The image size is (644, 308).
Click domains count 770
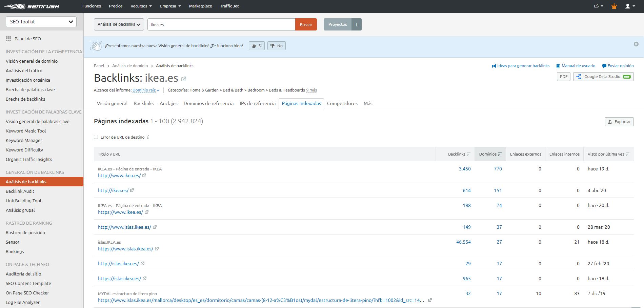coord(498,169)
